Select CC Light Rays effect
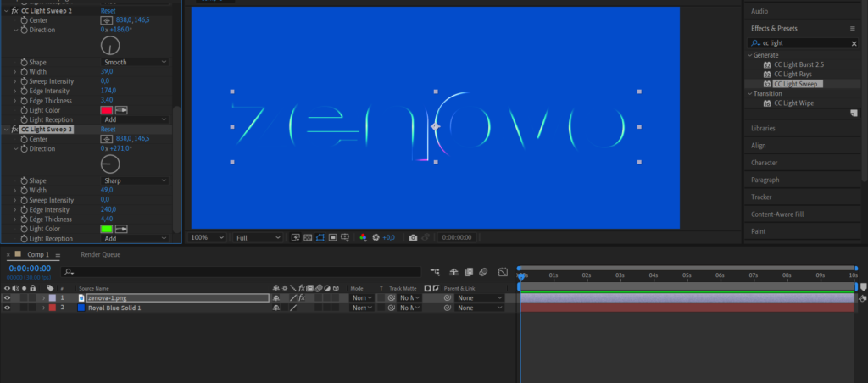This screenshot has width=868, height=383. click(793, 75)
